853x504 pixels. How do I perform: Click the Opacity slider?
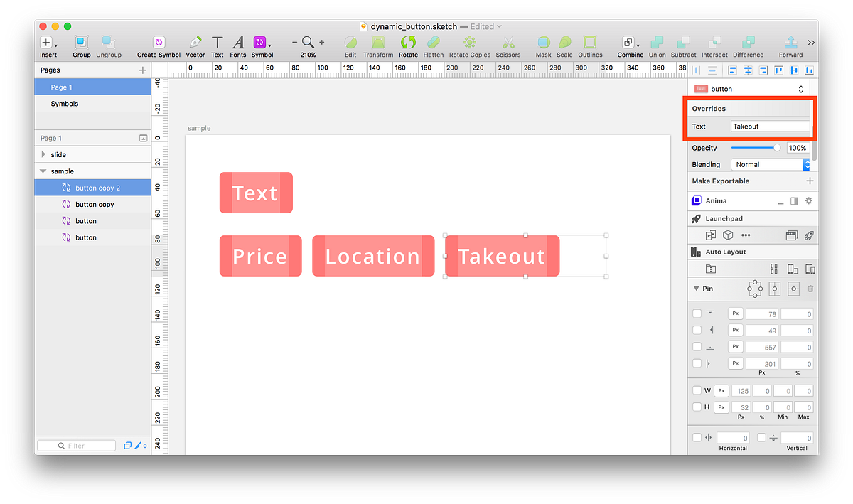(756, 148)
